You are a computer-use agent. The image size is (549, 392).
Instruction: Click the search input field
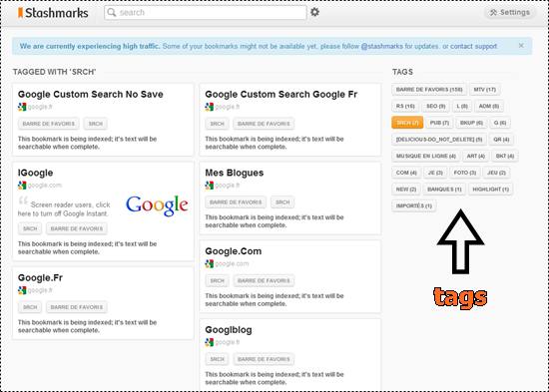[206, 13]
